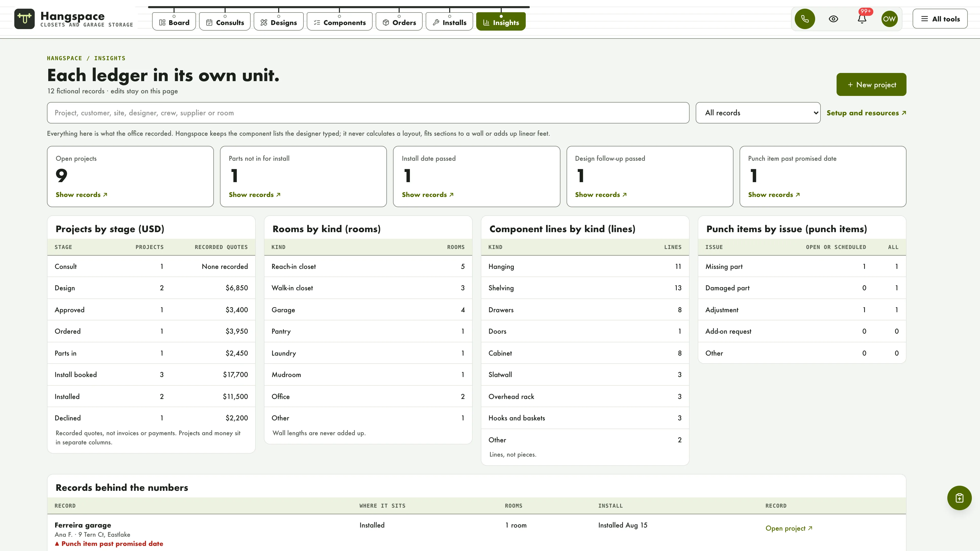Click the $17,700 recorded quote value
Screen dimensions: 980x551
[x=235, y=374]
